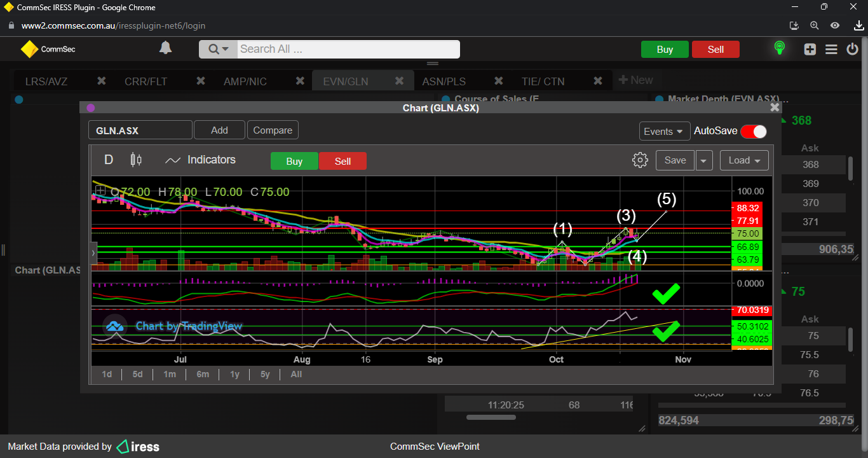This screenshot has width=868, height=458.
Task: Toggle the AutoSave switch
Action: click(753, 131)
